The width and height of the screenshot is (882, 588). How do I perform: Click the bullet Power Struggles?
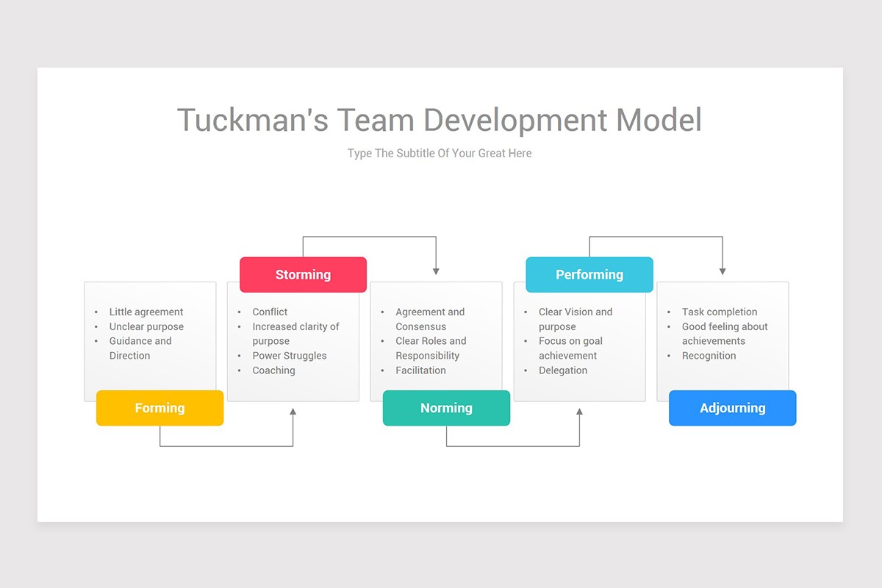[290, 356]
